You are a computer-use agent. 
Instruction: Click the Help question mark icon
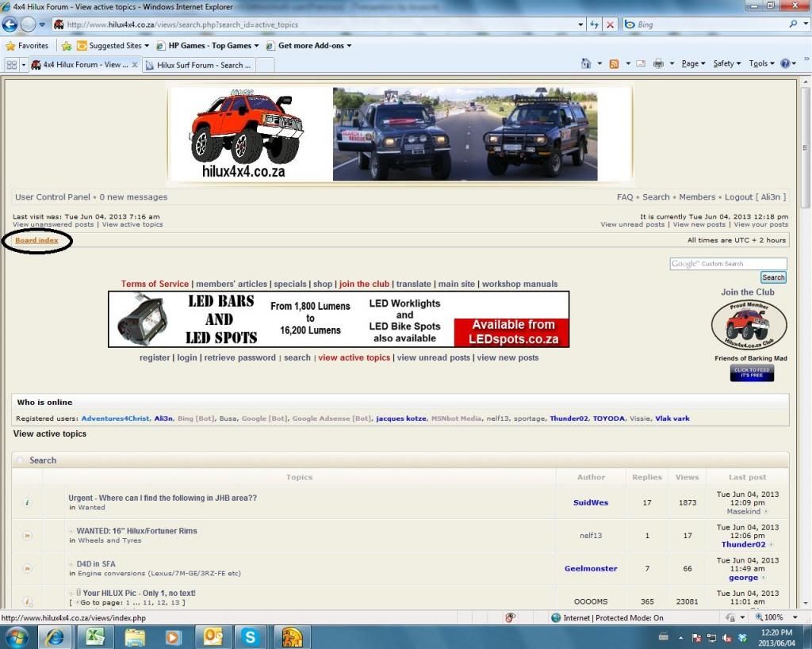tap(786, 63)
